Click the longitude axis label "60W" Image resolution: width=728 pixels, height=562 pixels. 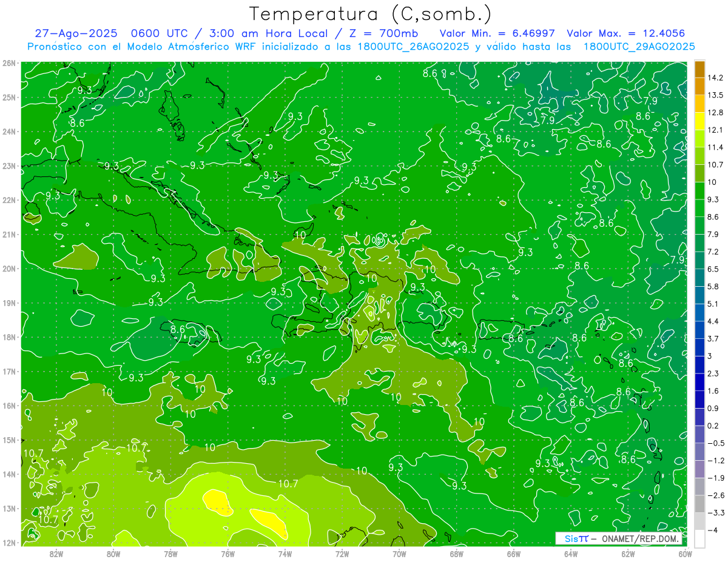tap(685, 554)
